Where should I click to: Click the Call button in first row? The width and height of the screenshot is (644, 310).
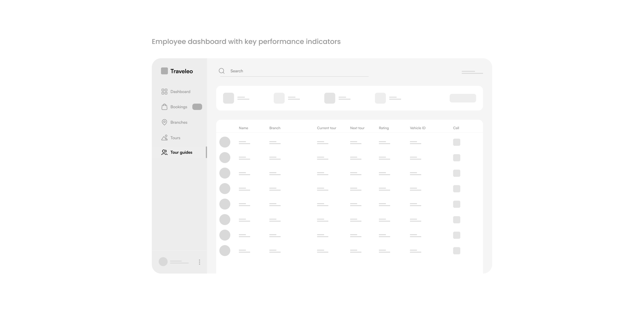click(x=457, y=142)
